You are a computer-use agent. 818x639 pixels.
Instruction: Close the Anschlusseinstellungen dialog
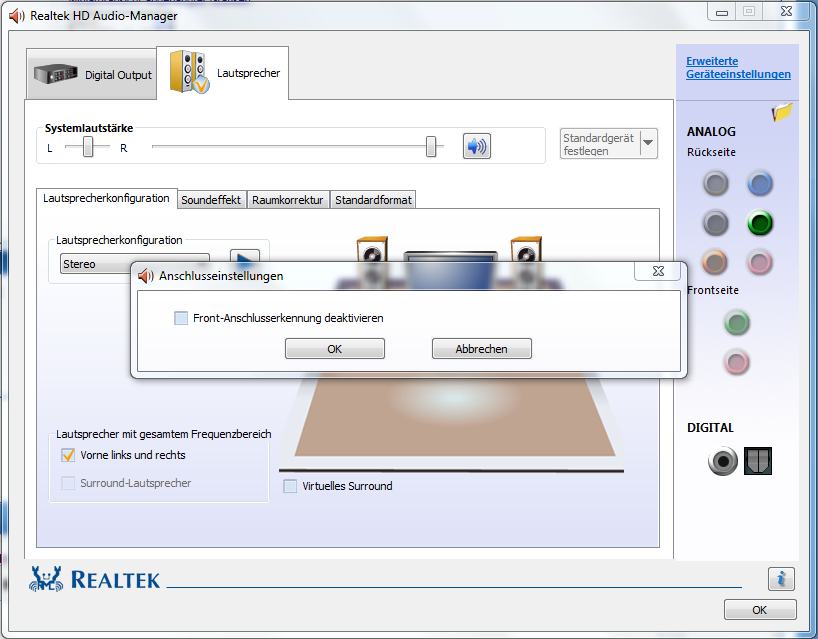tap(658, 271)
